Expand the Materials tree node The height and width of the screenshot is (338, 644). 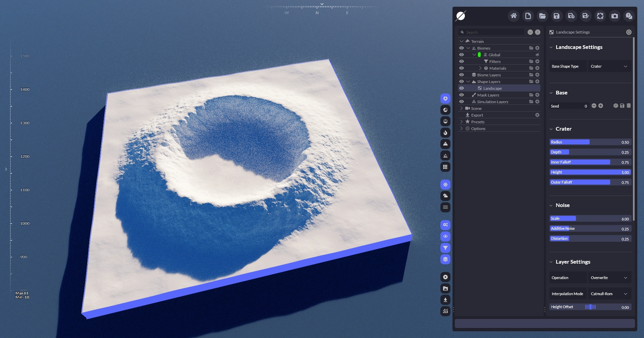(480, 68)
